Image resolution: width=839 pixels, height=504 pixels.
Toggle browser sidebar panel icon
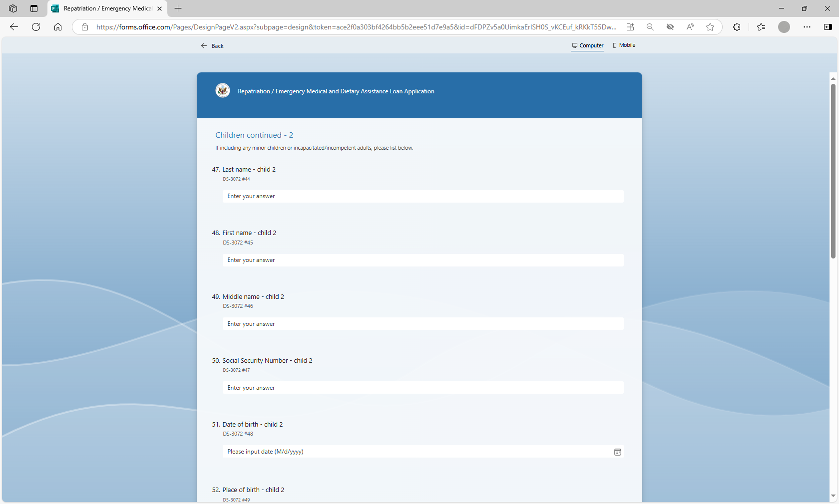(x=828, y=27)
